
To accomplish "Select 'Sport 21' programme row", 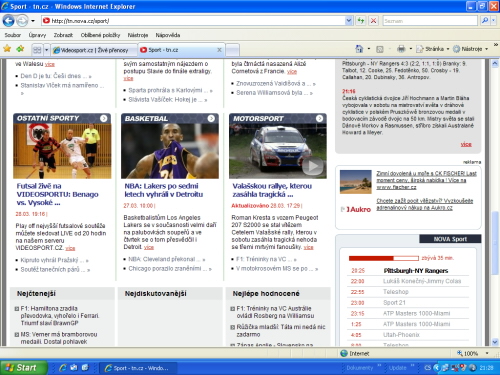I will click(408, 302).
